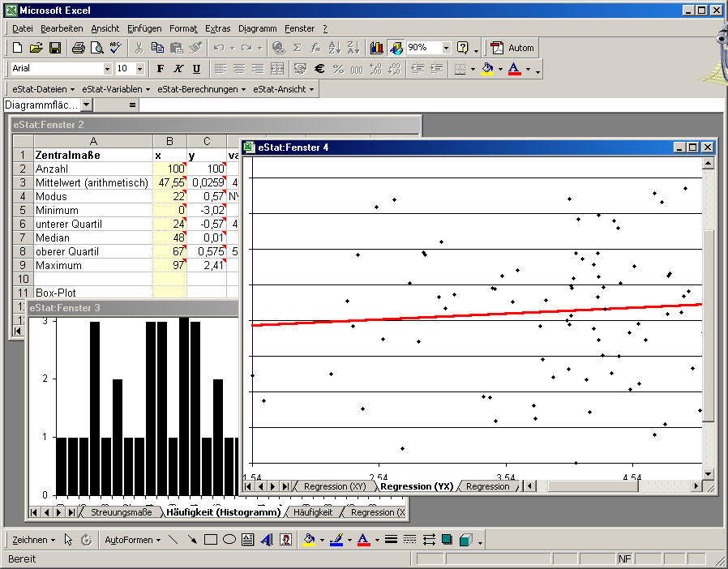Click the Euro currency format icon

tap(319, 69)
